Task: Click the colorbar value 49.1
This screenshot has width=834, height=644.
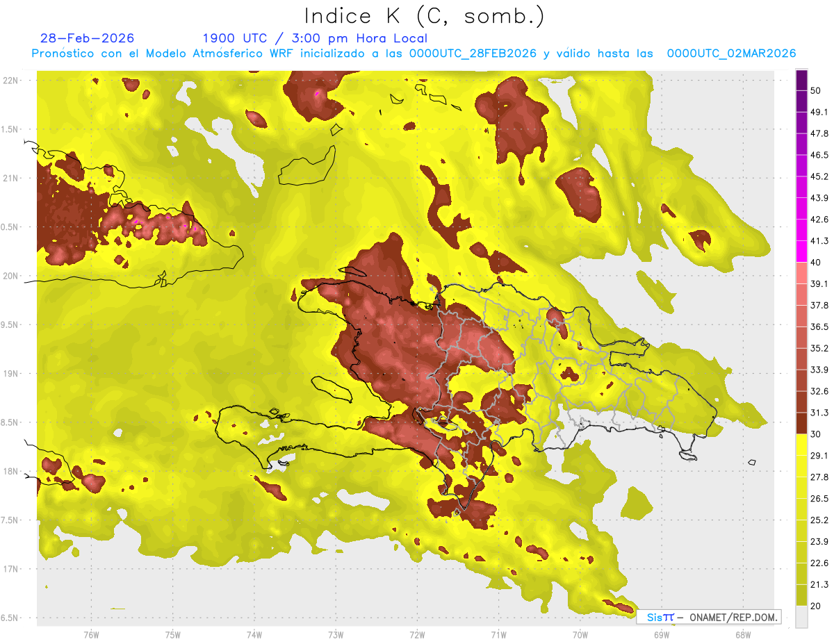Action: (x=820, y=112)
